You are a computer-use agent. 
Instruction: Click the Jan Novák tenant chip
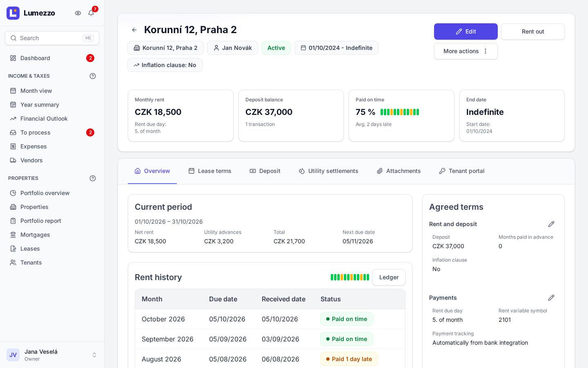click(232, 48)
